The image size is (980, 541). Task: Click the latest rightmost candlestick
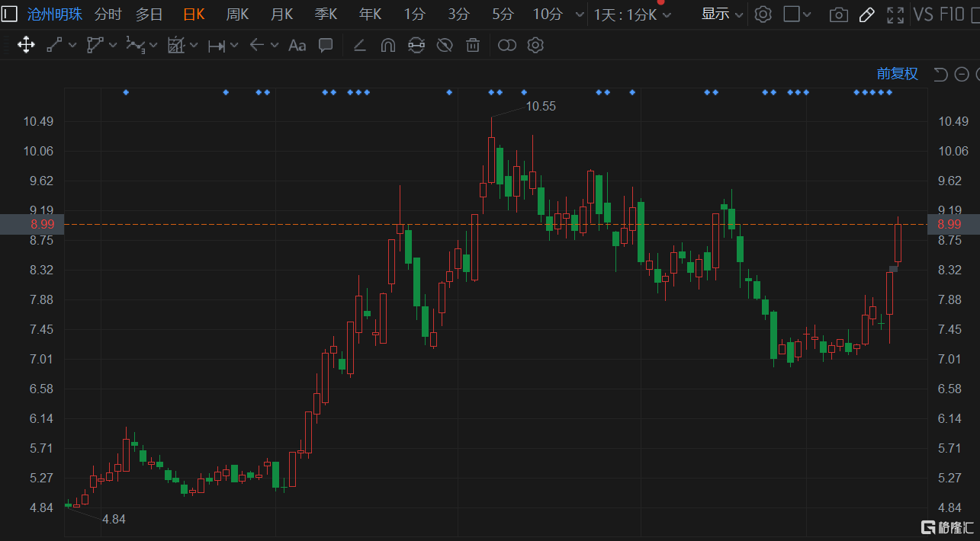click(898, 242)
